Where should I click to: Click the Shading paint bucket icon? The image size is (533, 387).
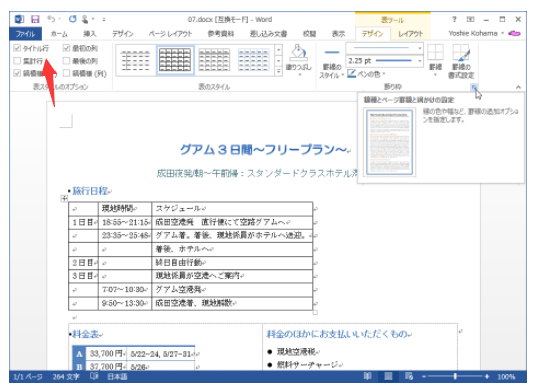pos(298,52)
